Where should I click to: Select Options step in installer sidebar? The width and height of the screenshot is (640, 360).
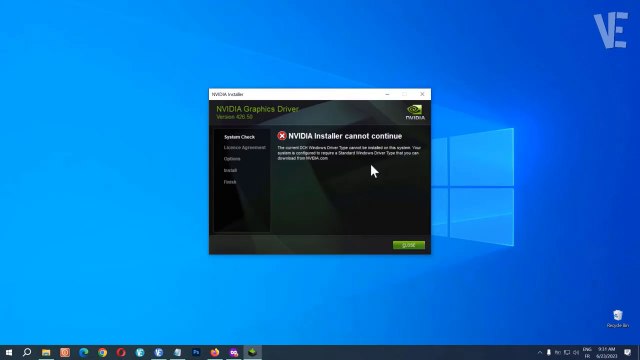[x=232, y=159]
